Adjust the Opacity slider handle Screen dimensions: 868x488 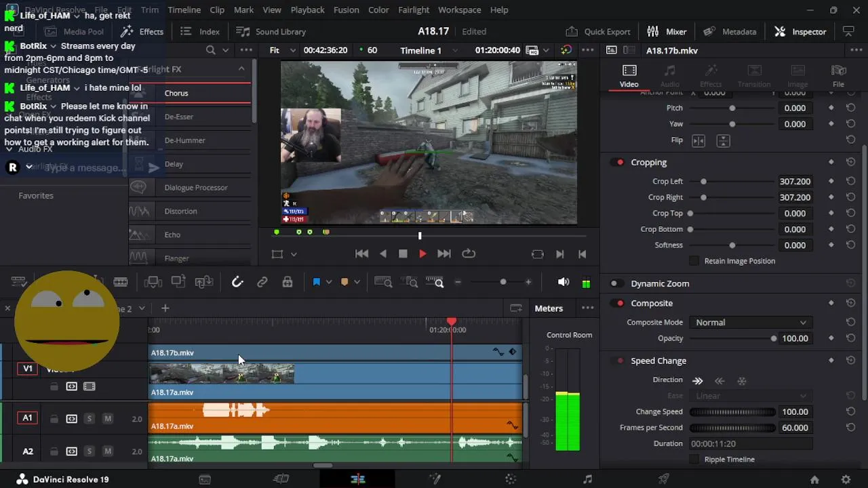(x=773, y=338)
